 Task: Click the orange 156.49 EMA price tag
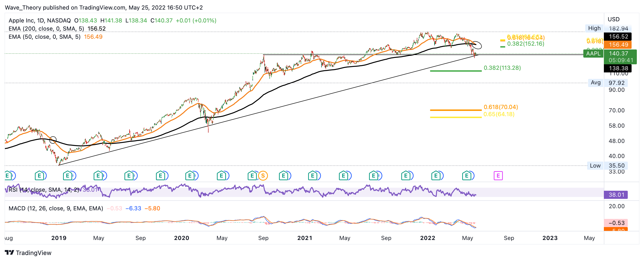[x=618, y=44]
